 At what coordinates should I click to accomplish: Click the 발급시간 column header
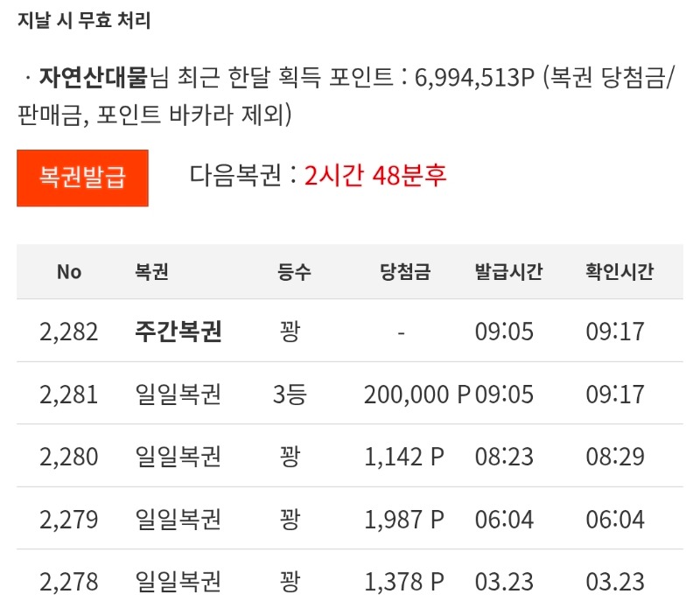(507, 271)
